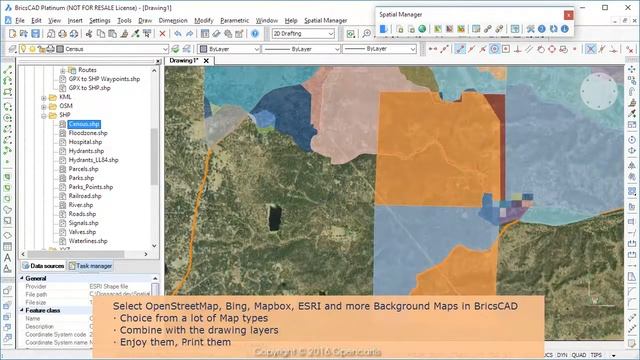The height and width of the screenshot is (360, 640).
Task: Click the Paste clipboard icon
Action: [112, 33]
